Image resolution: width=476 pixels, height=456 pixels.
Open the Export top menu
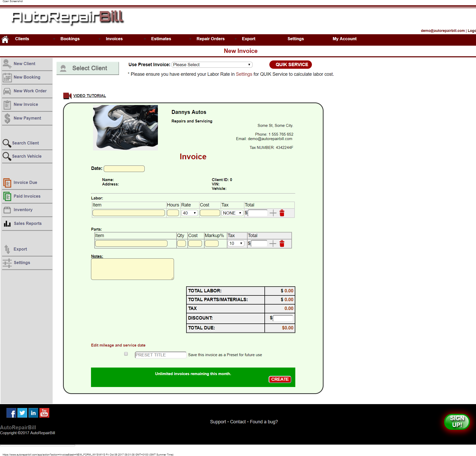[249, 39]
